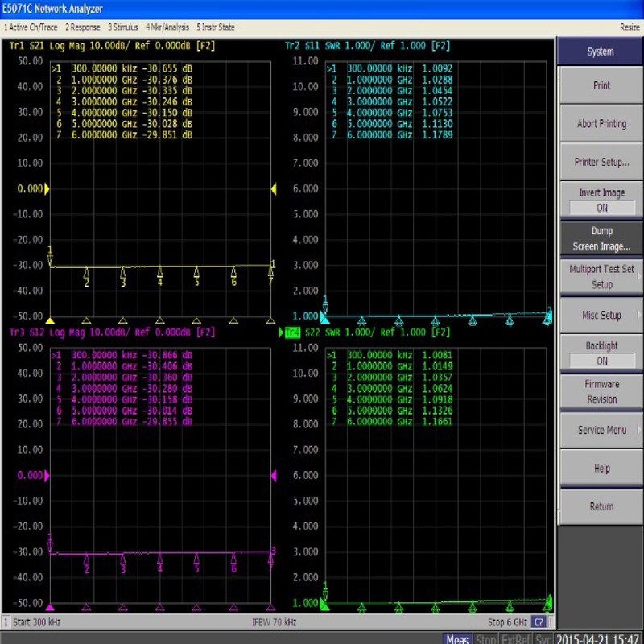Click the Help softkey

601,469
